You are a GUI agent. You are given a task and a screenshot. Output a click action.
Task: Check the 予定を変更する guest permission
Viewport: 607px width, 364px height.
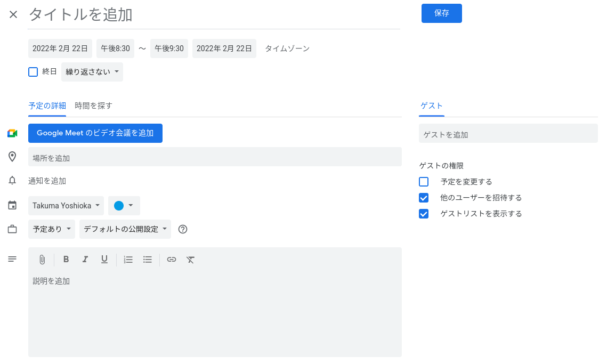pos(424,182)
